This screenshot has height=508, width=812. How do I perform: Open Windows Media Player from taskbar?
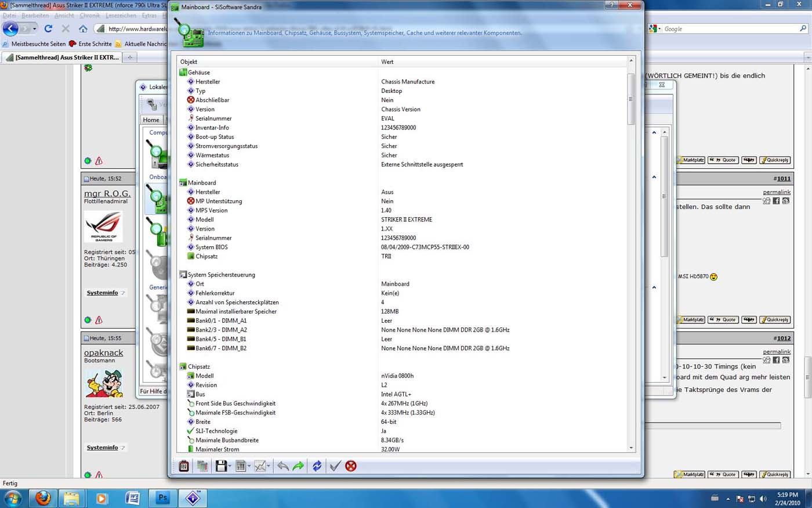click(101, 498)
